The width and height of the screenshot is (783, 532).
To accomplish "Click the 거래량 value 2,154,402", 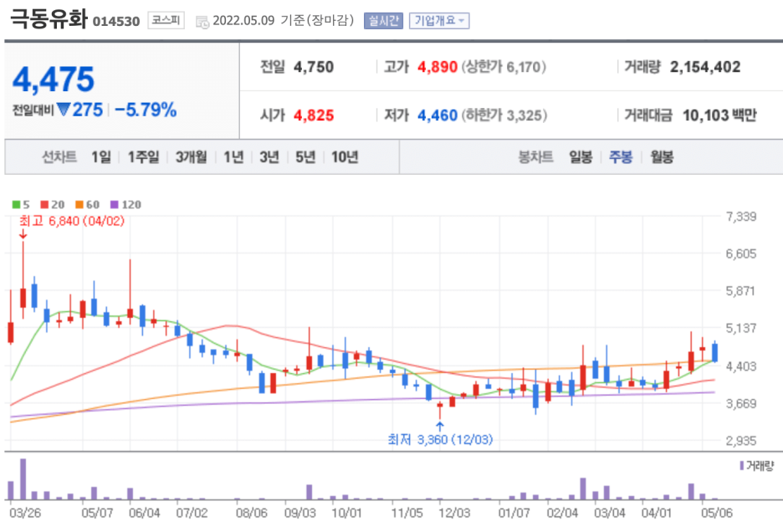I will click(705, 67).
